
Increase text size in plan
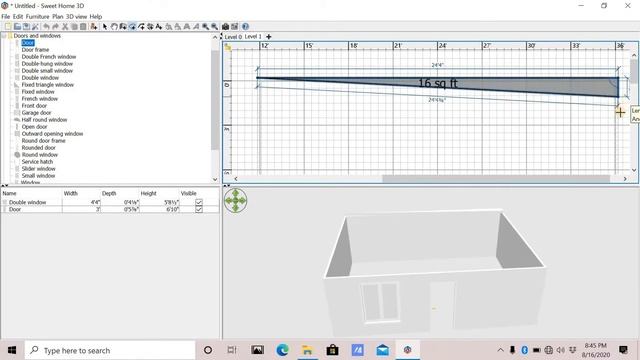coord(168,27)
